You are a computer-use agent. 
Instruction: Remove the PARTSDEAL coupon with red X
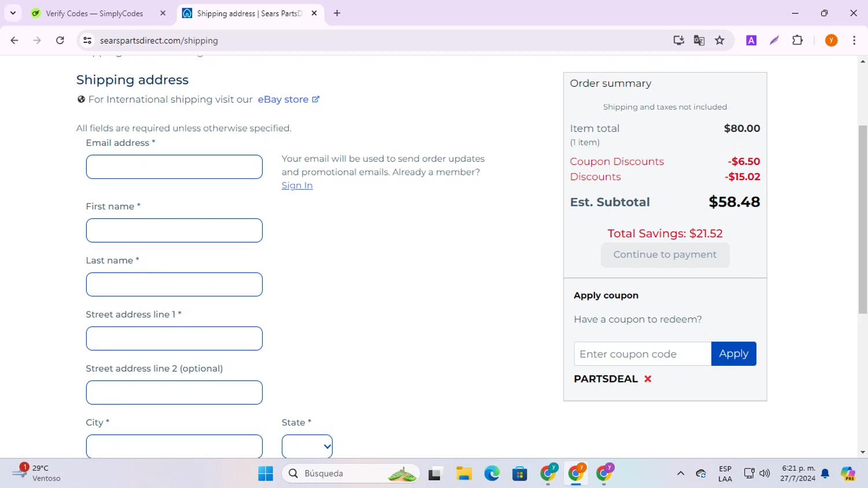click(648, 379)
